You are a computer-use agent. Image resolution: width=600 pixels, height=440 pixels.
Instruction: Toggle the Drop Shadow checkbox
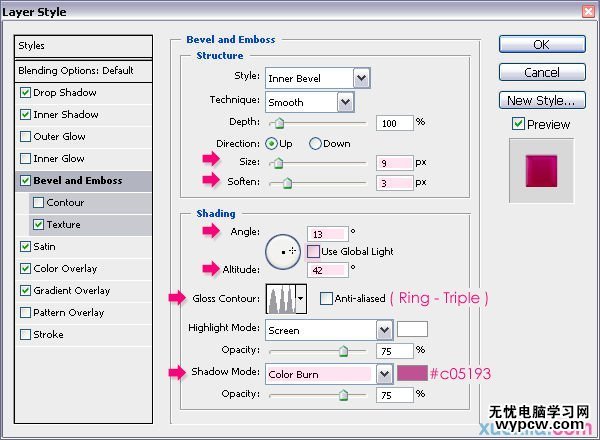25,93
